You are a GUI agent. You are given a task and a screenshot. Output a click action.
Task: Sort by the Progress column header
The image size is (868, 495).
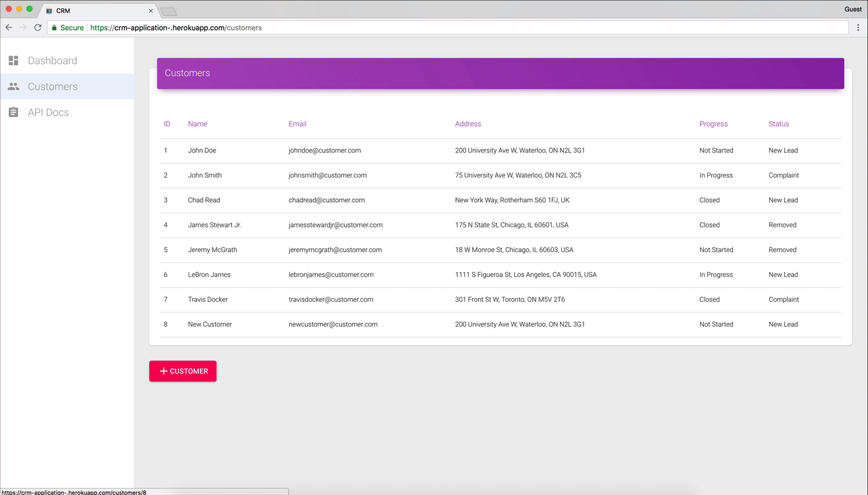point(713,123)
